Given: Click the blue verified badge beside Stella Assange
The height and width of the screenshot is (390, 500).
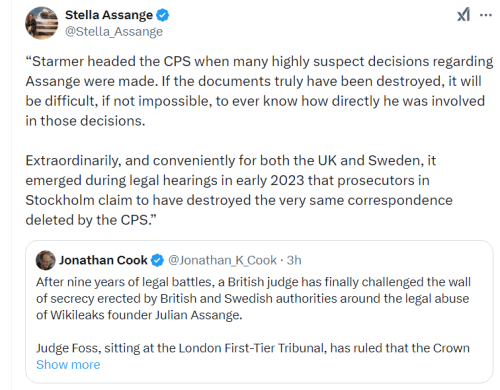Looking at the screenshot, I should click(x=163, y=15).
